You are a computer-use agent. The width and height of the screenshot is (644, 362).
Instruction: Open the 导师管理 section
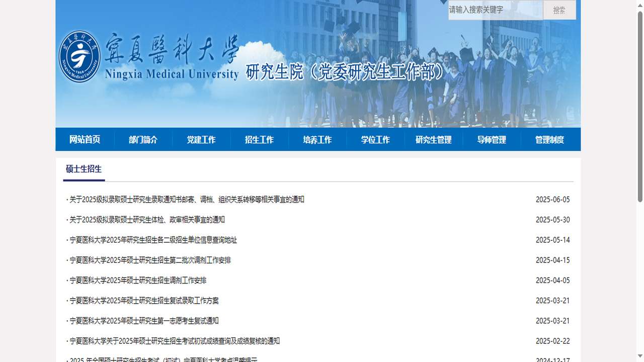click(x=492, y=139)
